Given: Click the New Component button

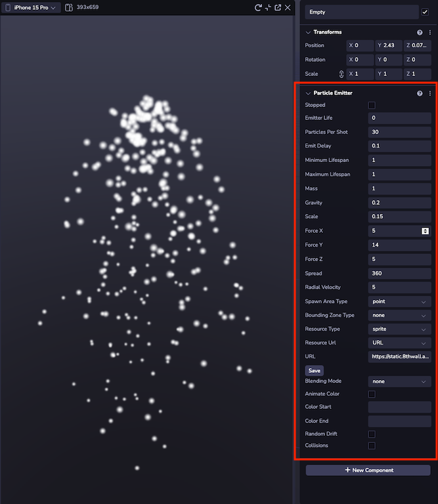Looking at the screenshot, I should point(368,471).
